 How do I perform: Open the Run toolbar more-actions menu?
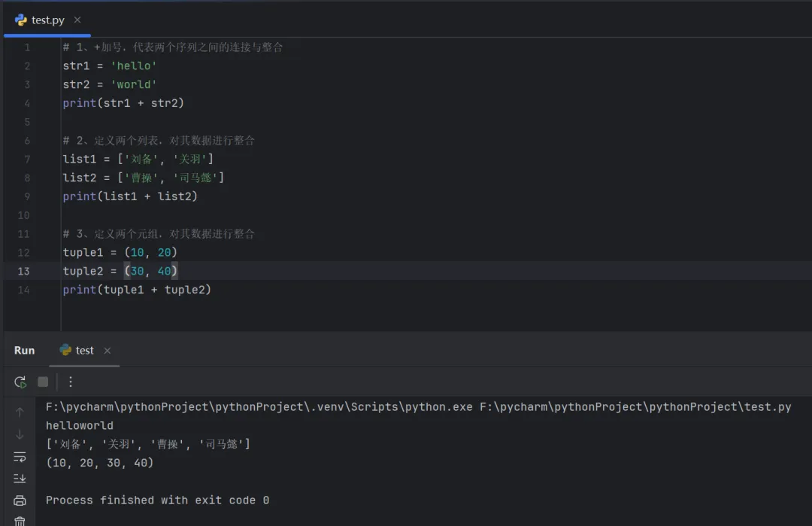71,382
